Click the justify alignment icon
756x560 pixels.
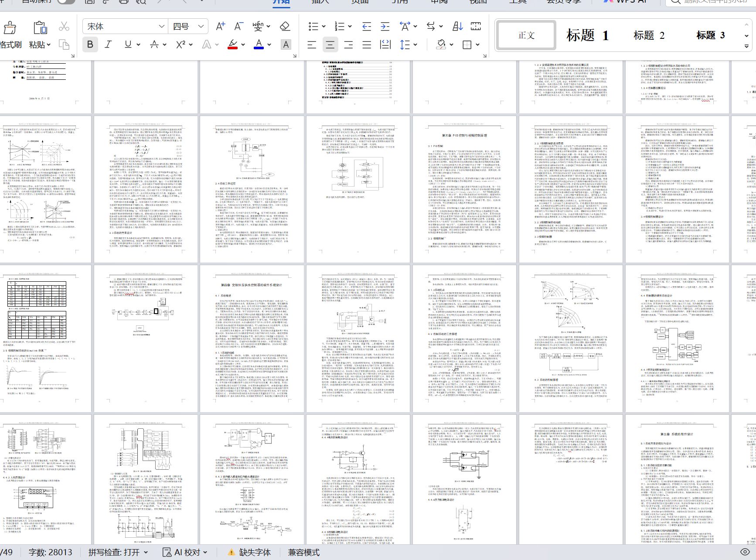[x=367, y=44]
